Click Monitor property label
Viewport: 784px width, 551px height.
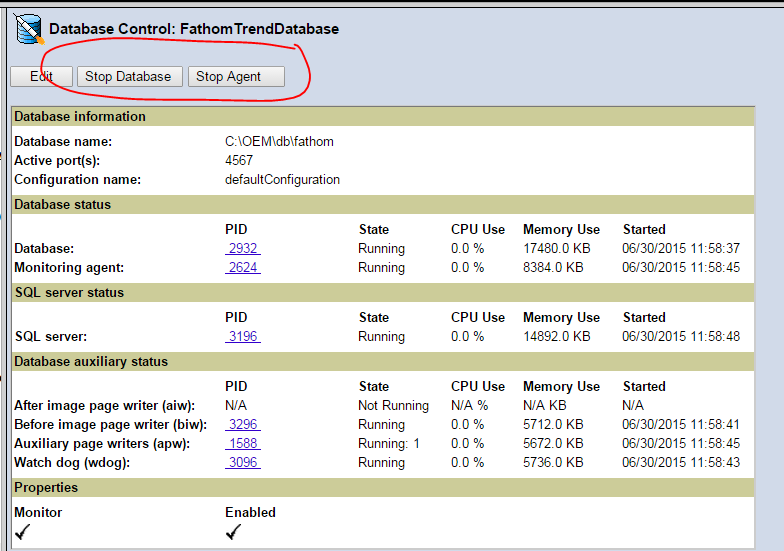pos(38,512)
